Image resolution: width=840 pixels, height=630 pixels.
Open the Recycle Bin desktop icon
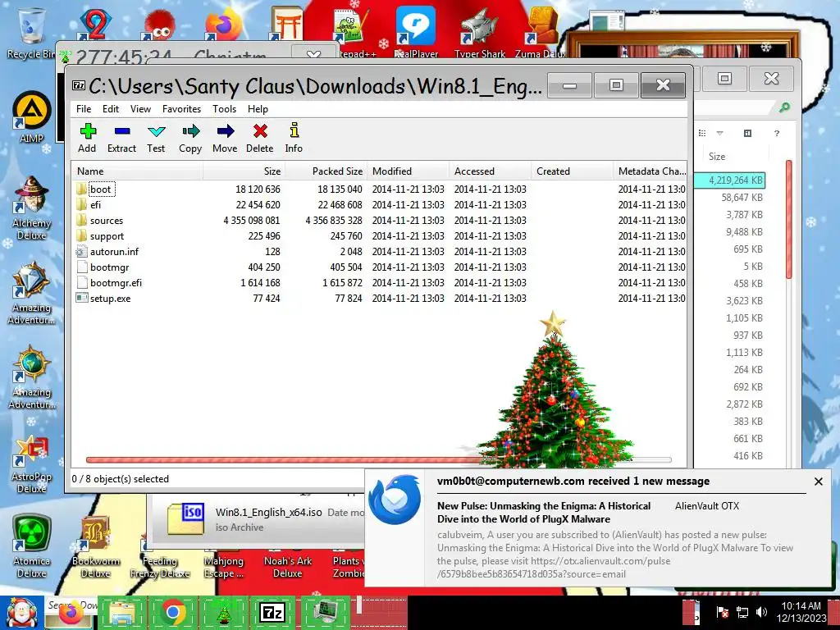point(31,32)
